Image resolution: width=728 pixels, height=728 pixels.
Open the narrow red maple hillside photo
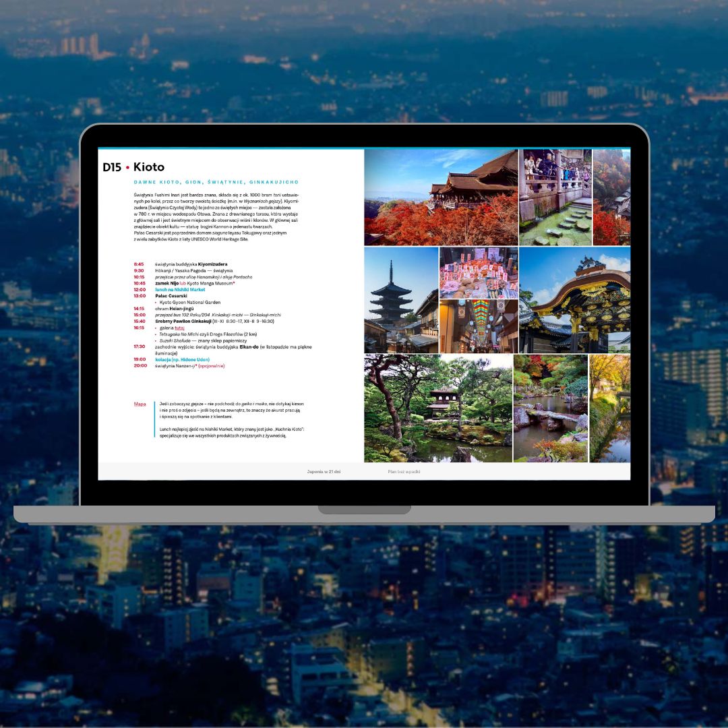[611, 197]
